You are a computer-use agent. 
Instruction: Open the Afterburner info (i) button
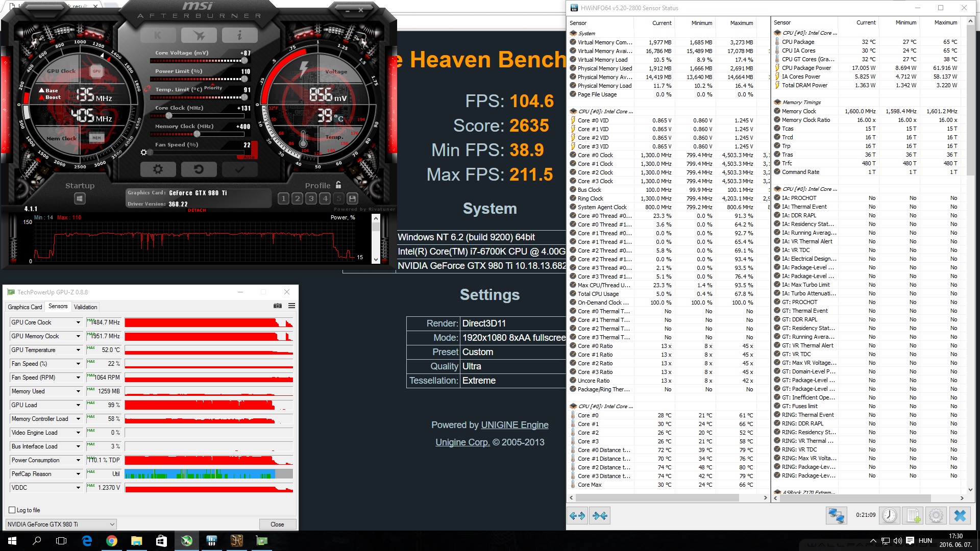(x=239, y=35)
